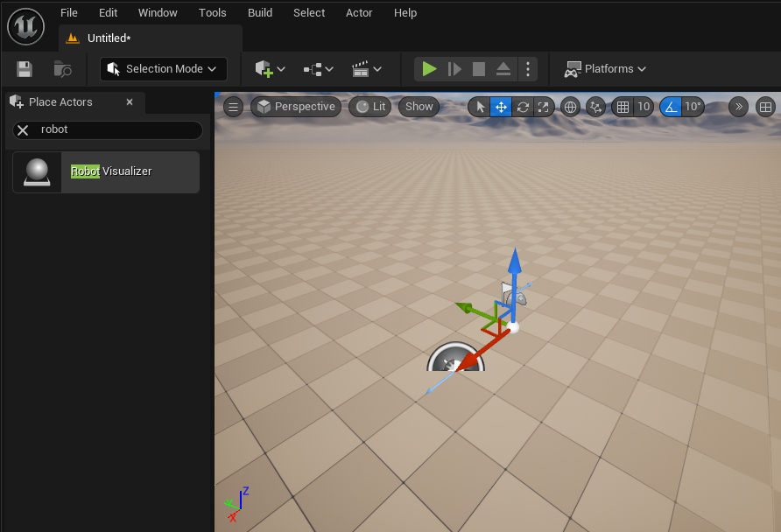Change rotation snap value 10°

tap(693, 107)
